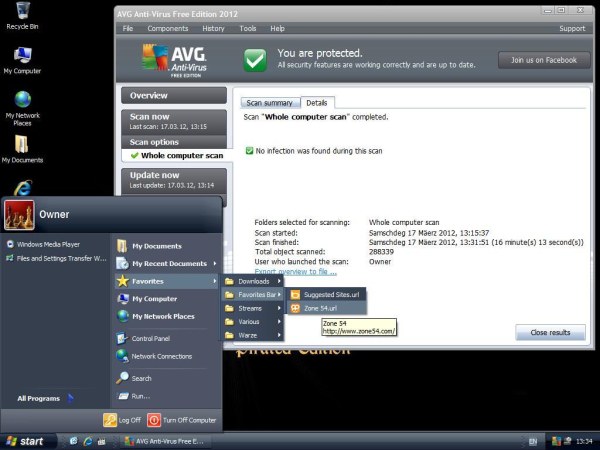This screenshot has height=450, width=600.
Task: Expand My Recent Documents submenu arrow
Action: pyautogui.click(x=215, y=263)
